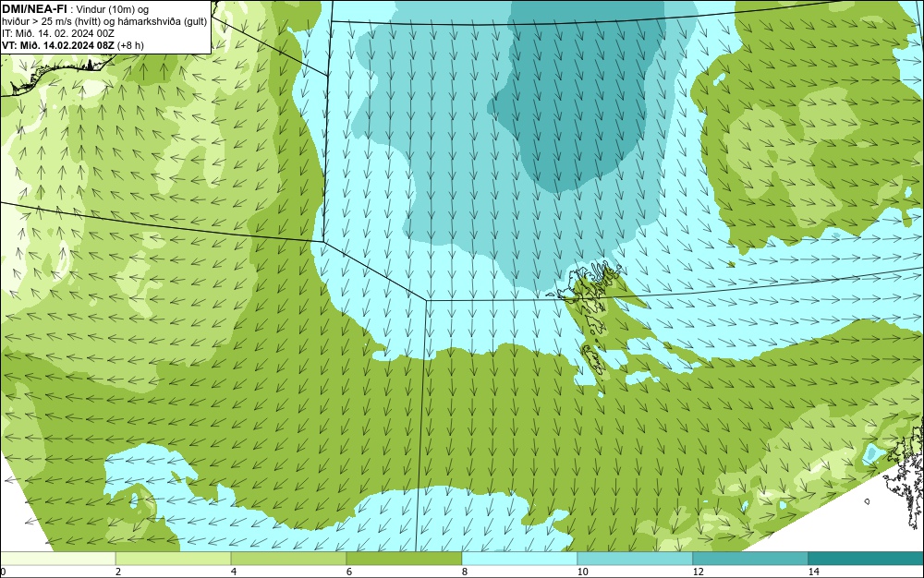This screenshot has height=578, width=924.
Task: Click the 4–6 m/s legend color swatch
Action: click(x=288, y=558)
